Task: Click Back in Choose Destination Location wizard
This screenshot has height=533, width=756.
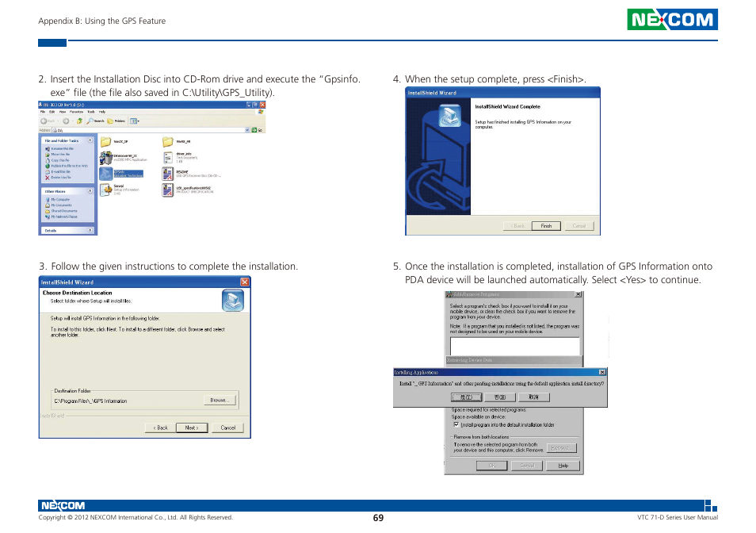Action: point(161,428)
